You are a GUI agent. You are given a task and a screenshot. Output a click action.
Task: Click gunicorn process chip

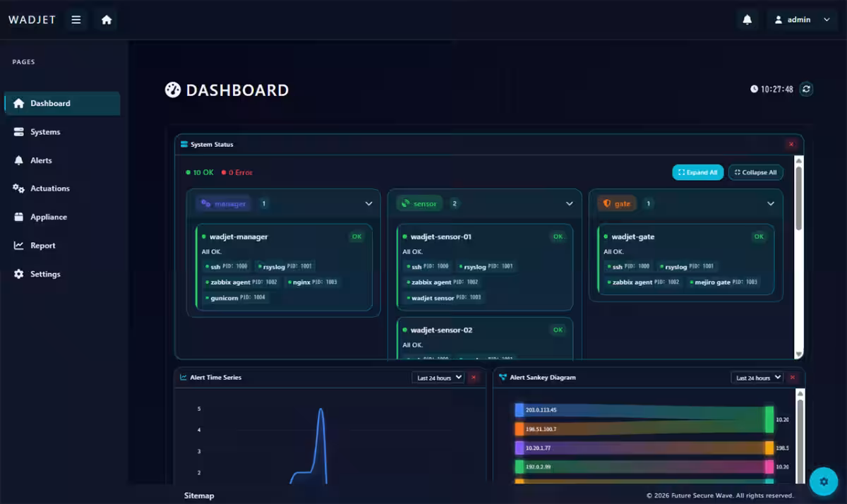click(236, 297)
